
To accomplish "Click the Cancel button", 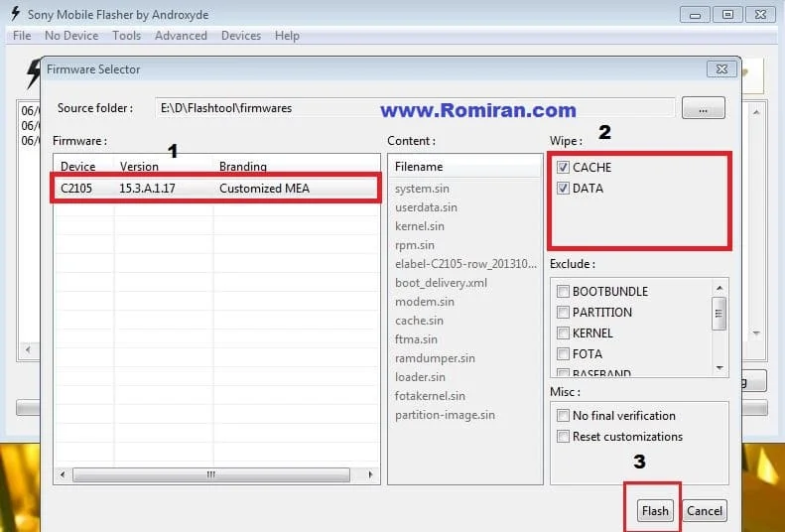I will pyautogui.click(x=705, y=511).
